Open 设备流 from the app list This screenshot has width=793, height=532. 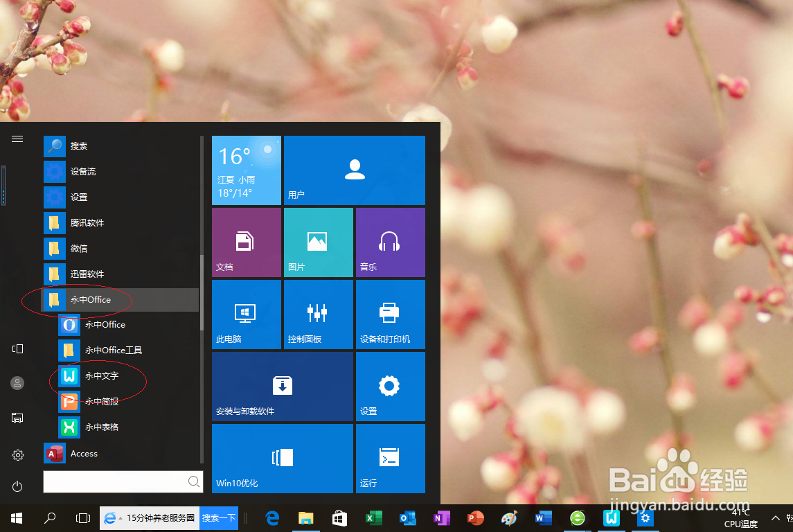121,171
